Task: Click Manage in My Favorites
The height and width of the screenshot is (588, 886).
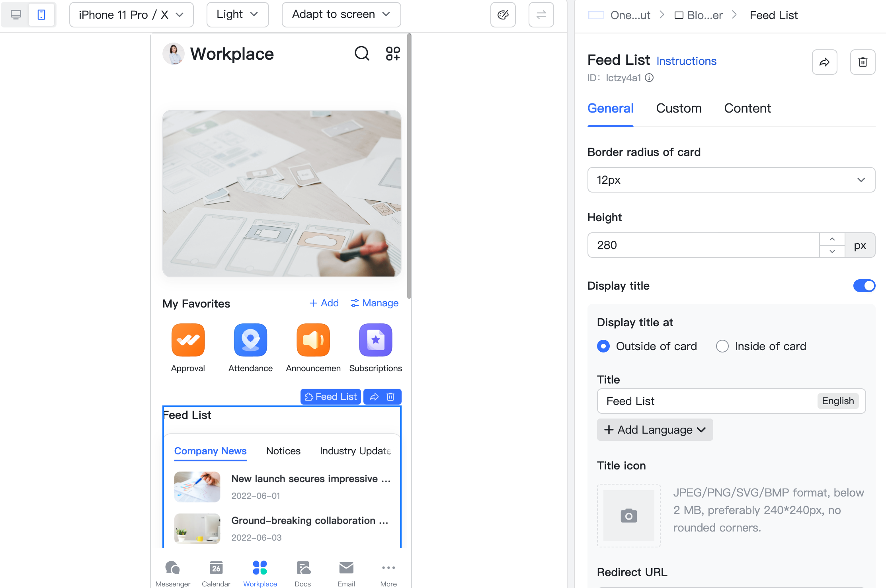Action: point(374,303)
